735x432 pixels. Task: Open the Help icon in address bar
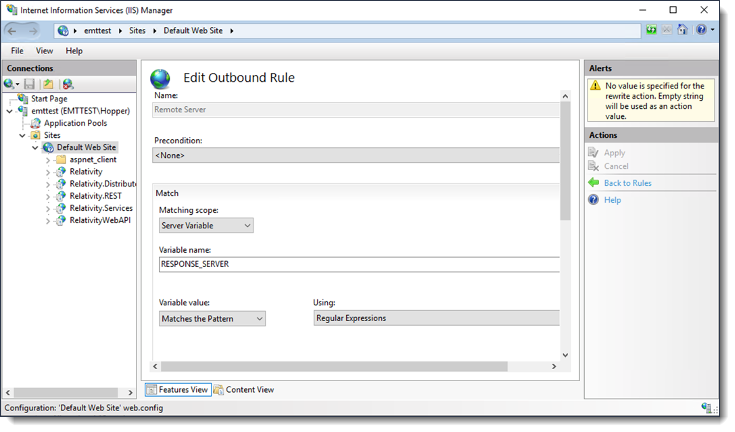pos(701,30)
